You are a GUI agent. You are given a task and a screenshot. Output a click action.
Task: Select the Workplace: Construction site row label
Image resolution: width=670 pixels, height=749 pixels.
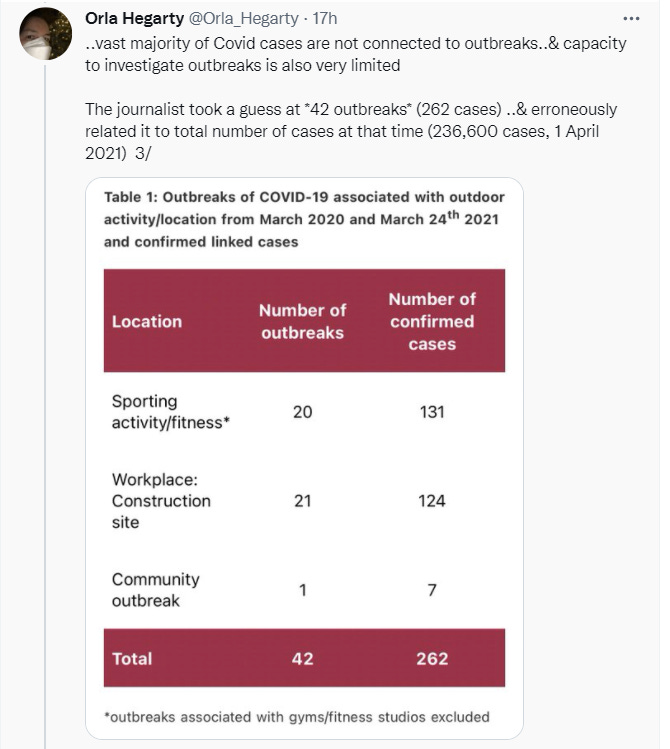click(x=161, y=500)
